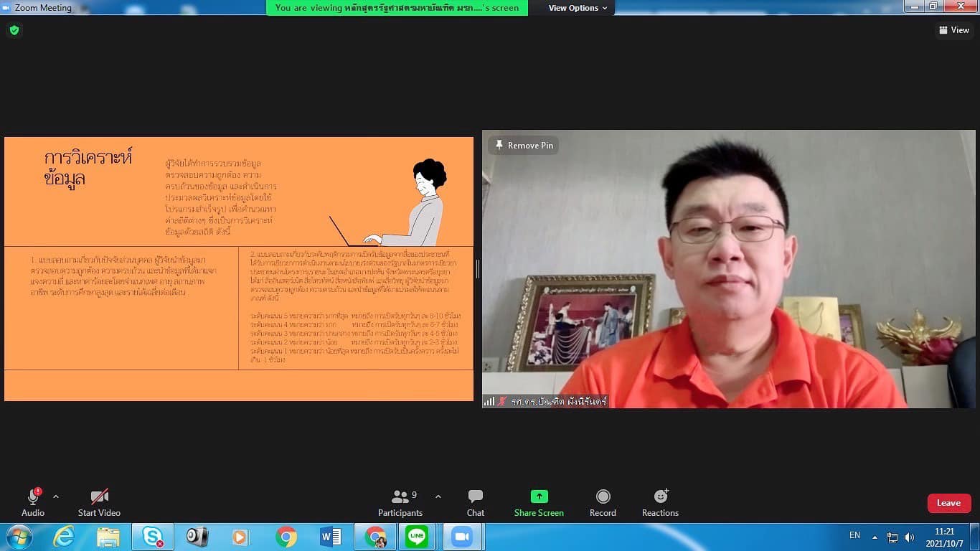
Task: Open the View Options dropdown
Action: 578,8
